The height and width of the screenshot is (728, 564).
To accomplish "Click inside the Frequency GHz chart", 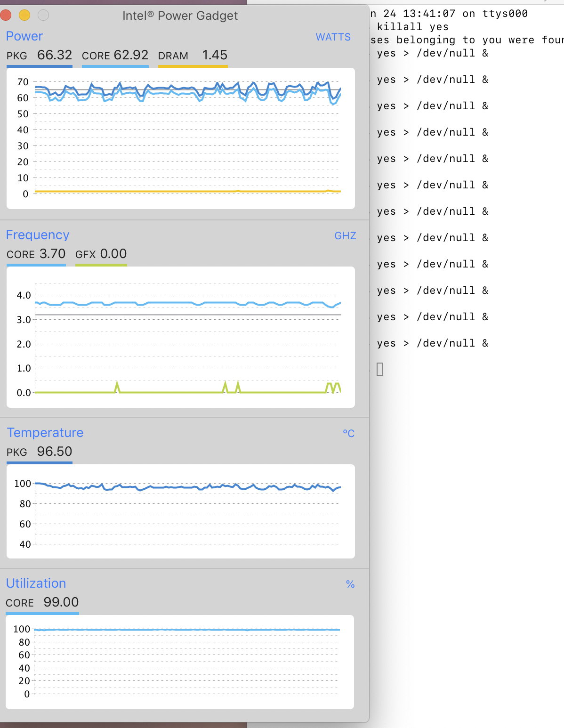I will 181,337.
